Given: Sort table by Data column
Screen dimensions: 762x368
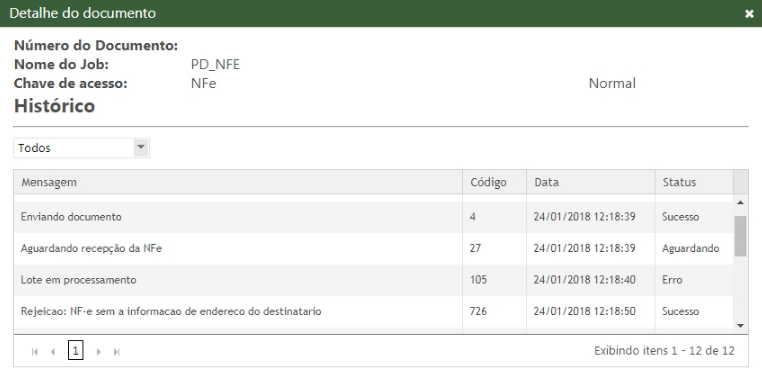Looking at the screenshot, I should [590, 182].
